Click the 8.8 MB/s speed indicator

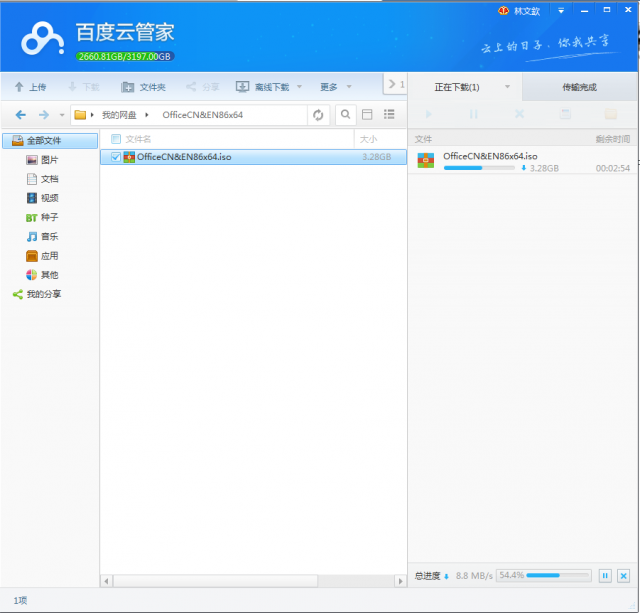coord(474,576)
